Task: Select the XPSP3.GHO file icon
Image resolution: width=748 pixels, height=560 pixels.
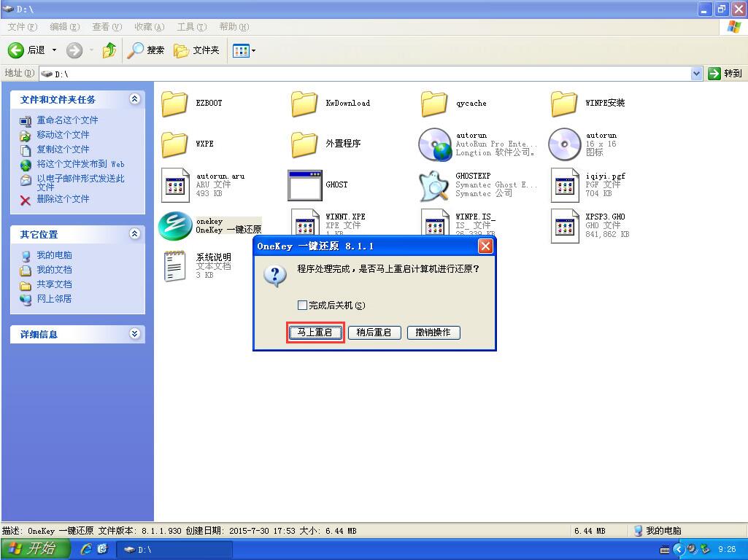Action: point(565,226)
